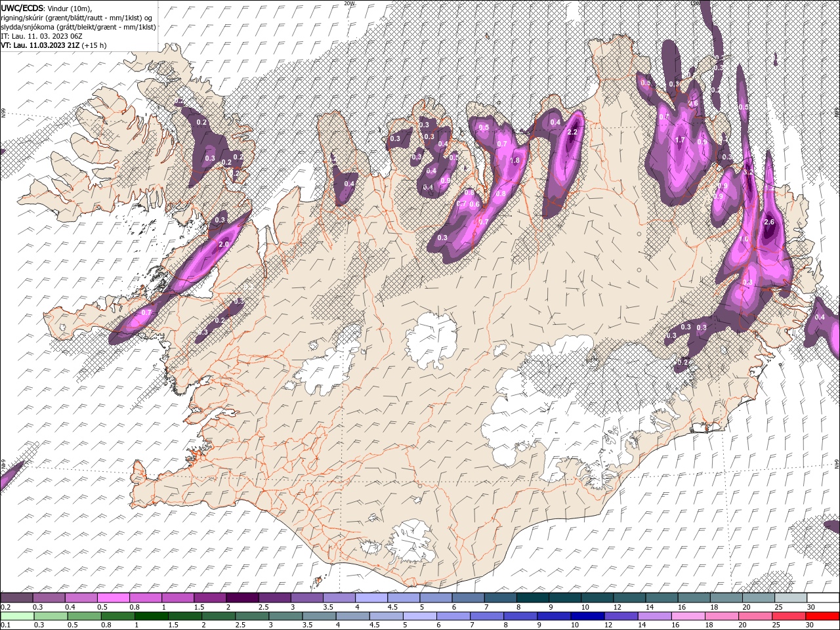Click the bottom legend swatch between 6 and 7
840x630 pixels.
(x=453, y=616)
